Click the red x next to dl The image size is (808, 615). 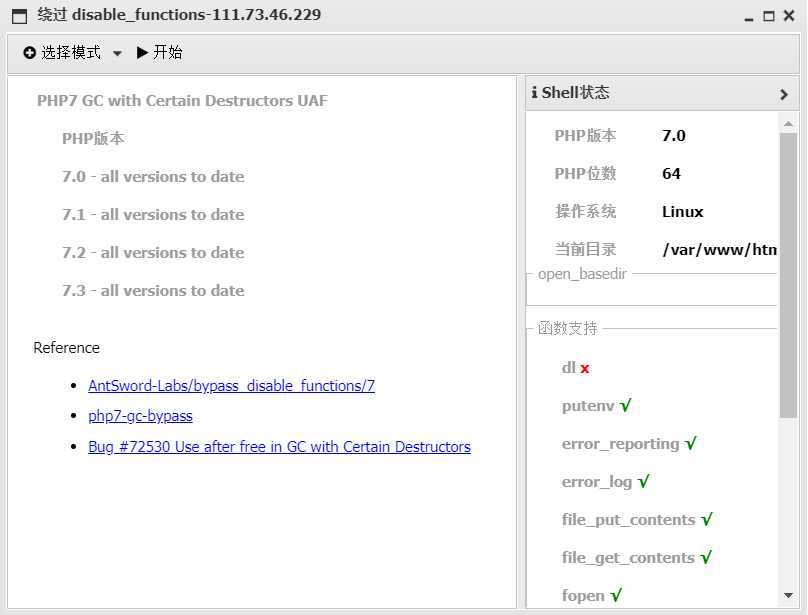[x=584, y=369]
